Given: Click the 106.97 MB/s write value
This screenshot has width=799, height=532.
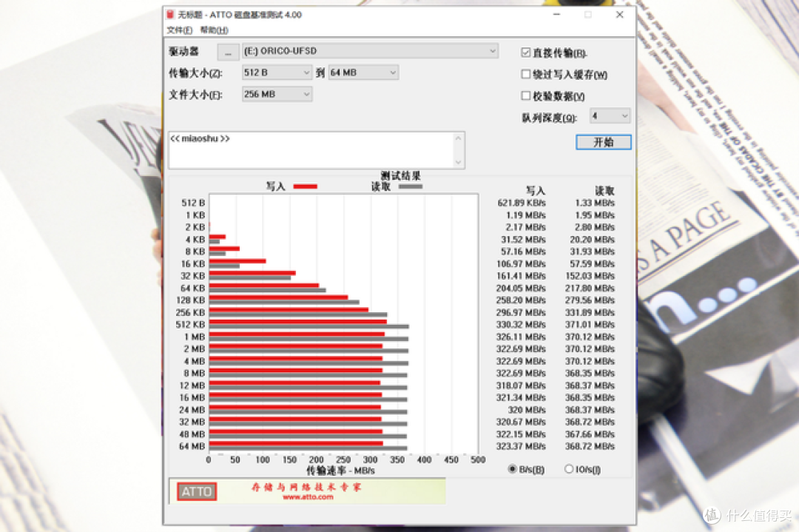Looking at the screenshot, I should click(x=521, y=264).
